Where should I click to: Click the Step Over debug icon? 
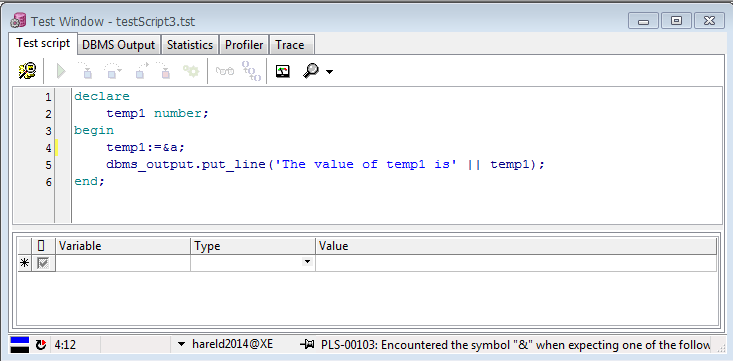pyautogui.click(x=112, y=71)
